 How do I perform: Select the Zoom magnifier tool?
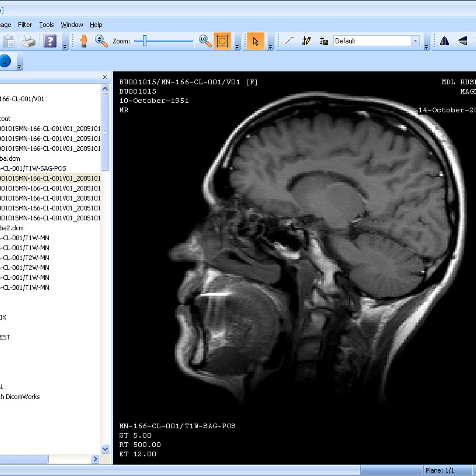(x=101, y=41)
